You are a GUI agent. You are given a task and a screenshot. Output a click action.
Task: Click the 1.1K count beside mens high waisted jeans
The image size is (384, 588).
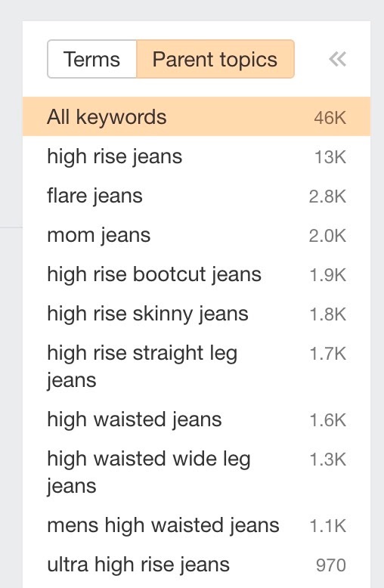coord(328,526)
